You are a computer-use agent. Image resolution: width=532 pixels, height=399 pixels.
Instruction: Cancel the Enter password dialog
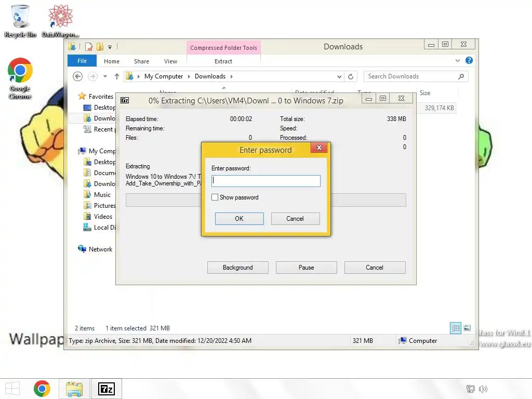click(x=295, y=219)
